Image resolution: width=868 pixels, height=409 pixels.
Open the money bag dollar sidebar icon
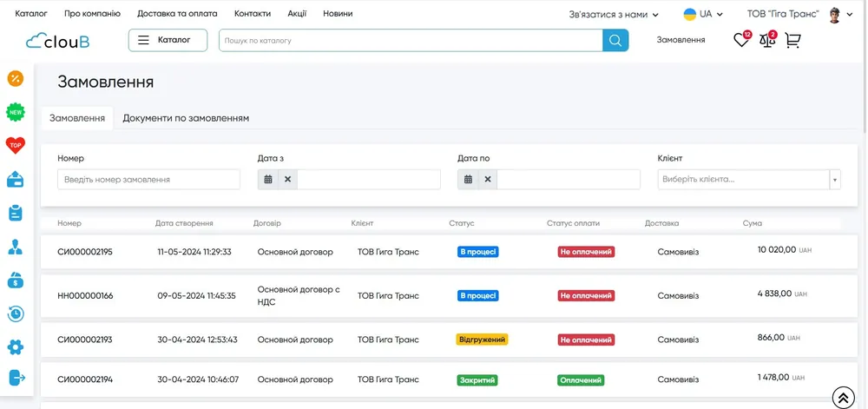16,280
